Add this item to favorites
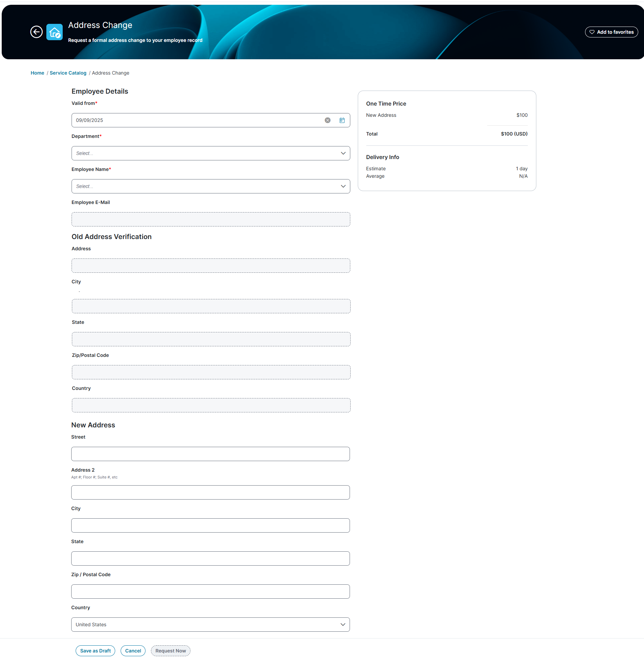Image resolution: width=644 pixels, height=662 pixels. tap(611, 32)
